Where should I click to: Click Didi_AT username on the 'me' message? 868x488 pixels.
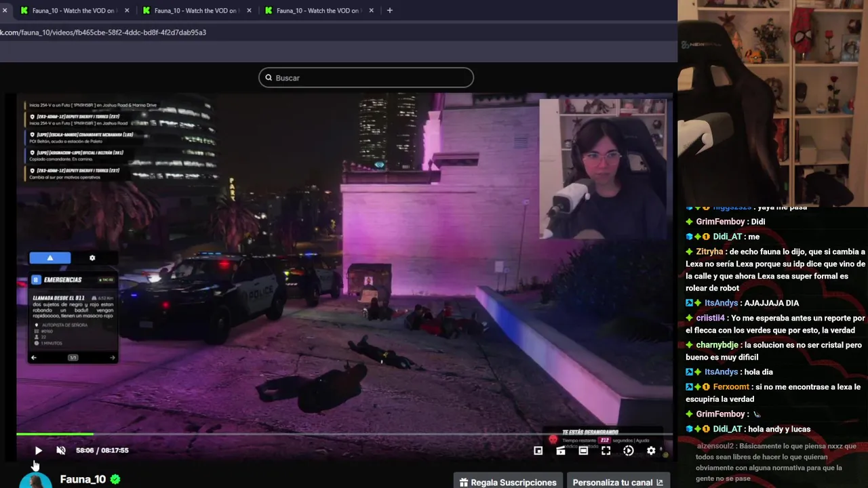coord(727,237)
